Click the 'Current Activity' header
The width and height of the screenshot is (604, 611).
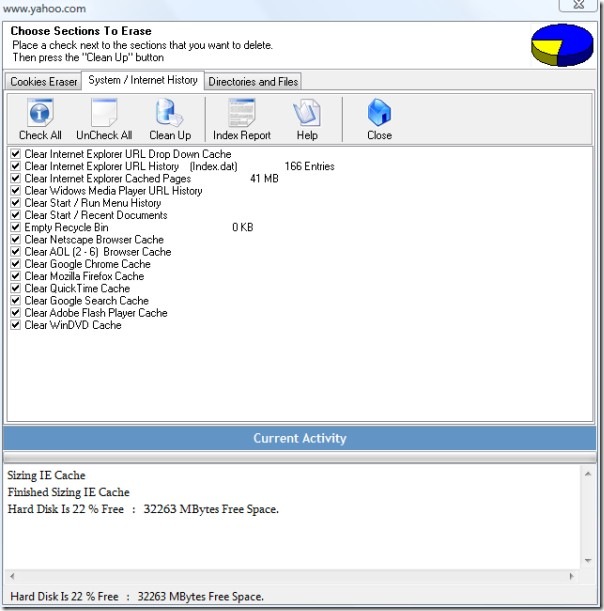tap(300, 438)
